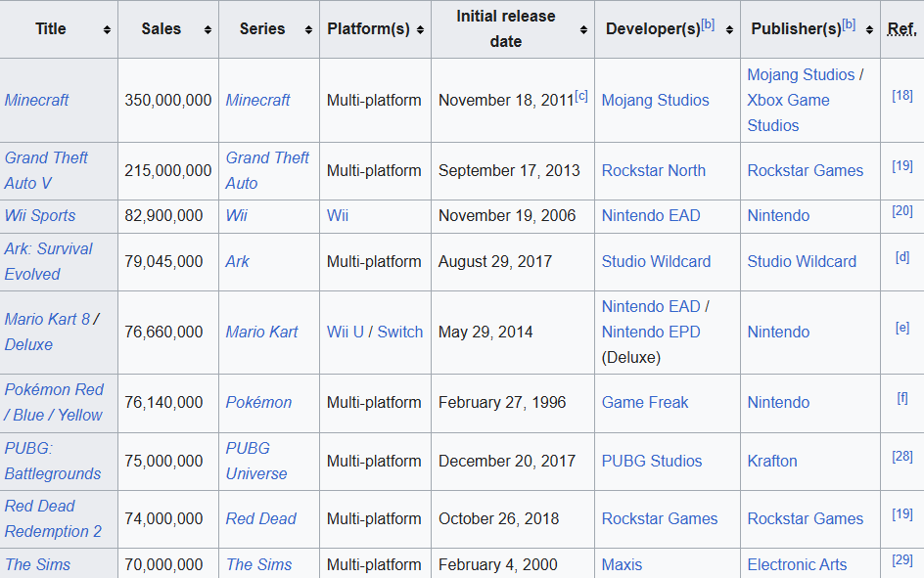
Task: Open the Wii platform link for Wii Sports
Action: pyautogui.click(x=338, y=215)
